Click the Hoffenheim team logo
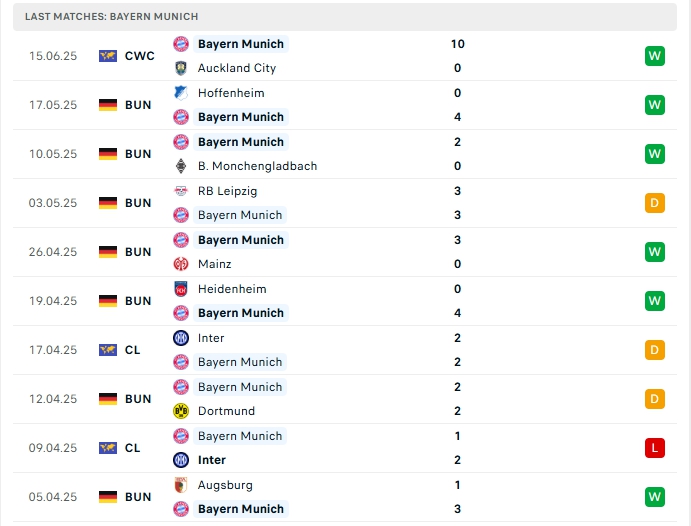Screen dimensions: 691x526 click(181, 93)
